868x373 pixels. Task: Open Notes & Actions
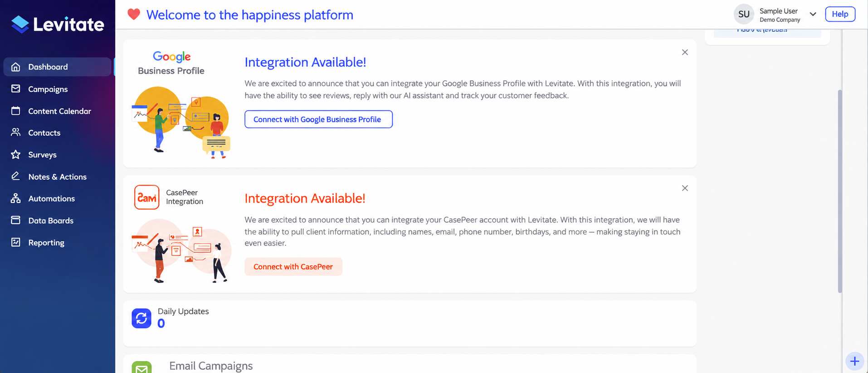pos(58,177)
